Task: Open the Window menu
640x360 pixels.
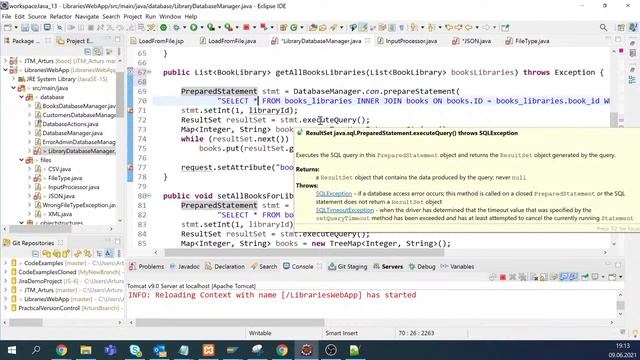Action: click(170, 16)
